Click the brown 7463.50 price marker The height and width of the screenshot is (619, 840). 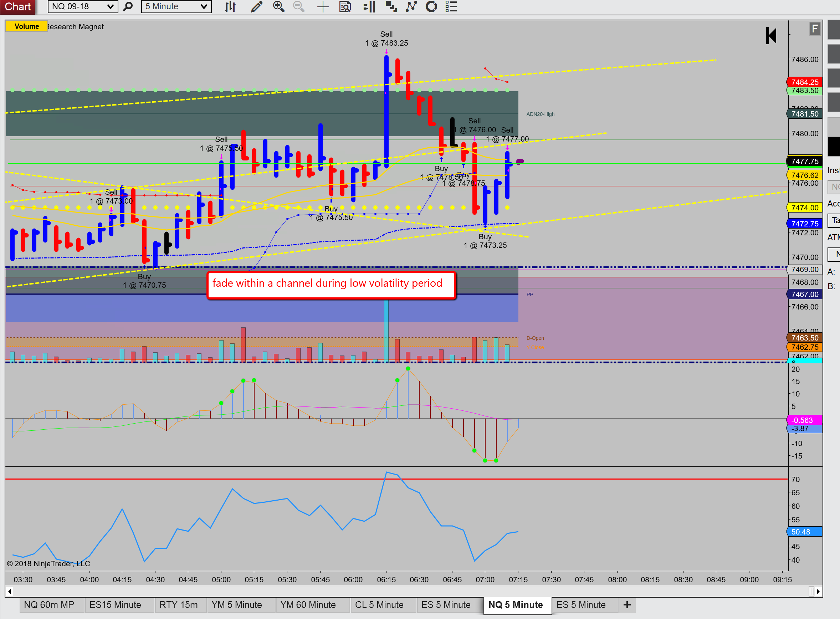(x=804, y=338)
